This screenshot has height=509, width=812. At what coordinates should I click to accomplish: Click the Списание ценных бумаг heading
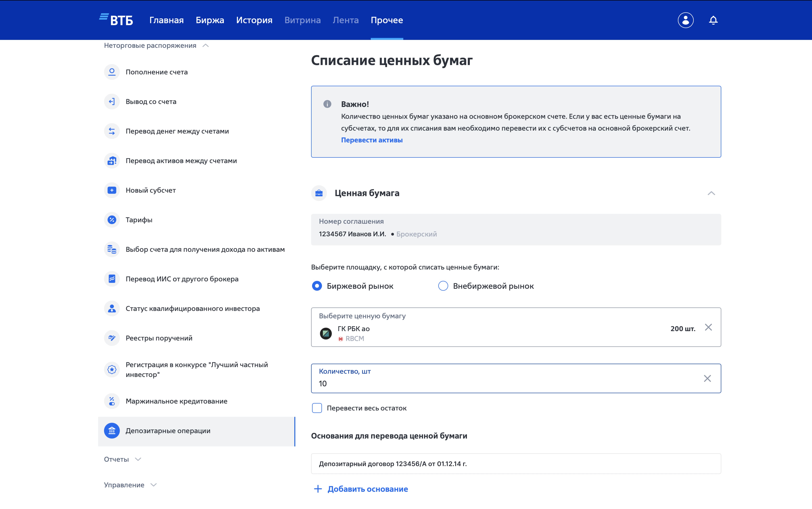(x=392, y=60)
